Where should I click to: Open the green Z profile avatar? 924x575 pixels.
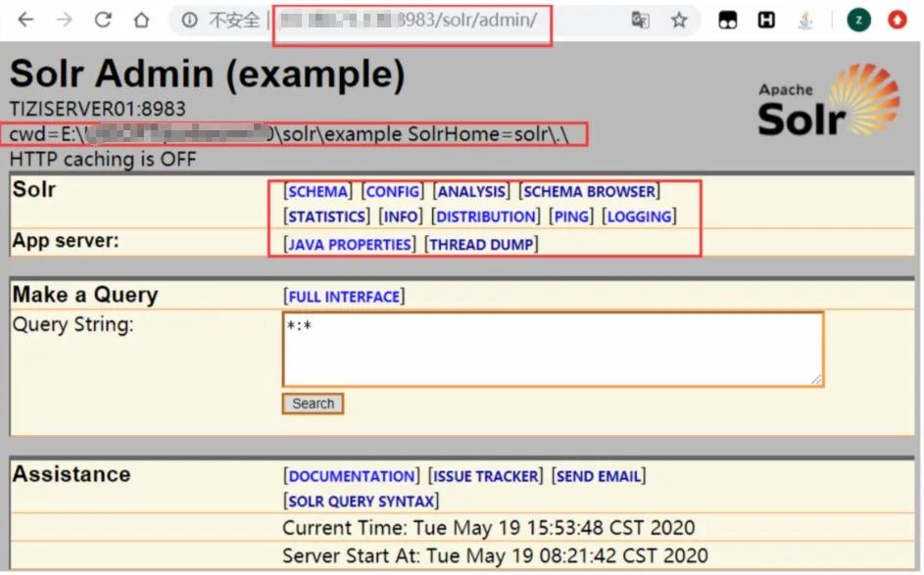858,21
